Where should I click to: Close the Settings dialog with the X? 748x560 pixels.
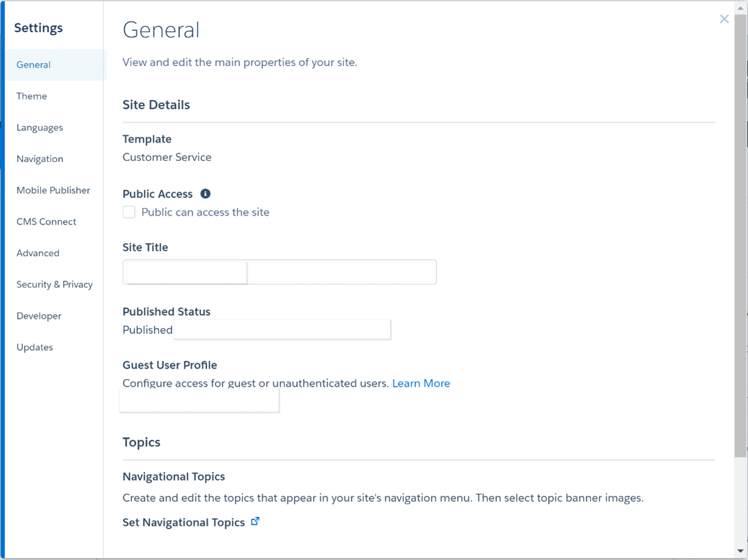click(x=724, y=19)
